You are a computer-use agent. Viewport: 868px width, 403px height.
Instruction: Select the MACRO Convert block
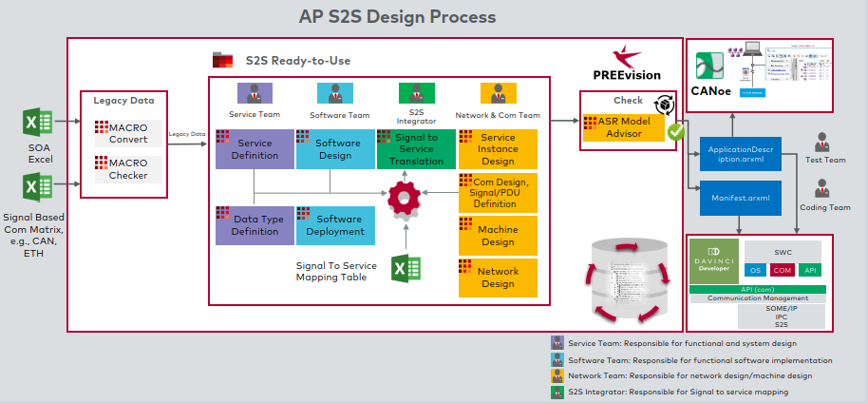click(128, 133)
